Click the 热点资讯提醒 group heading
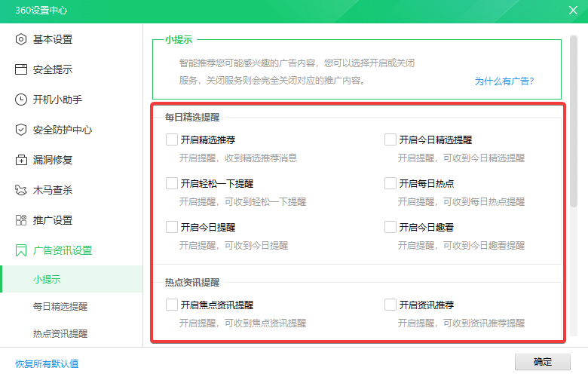 click(192, 283)
